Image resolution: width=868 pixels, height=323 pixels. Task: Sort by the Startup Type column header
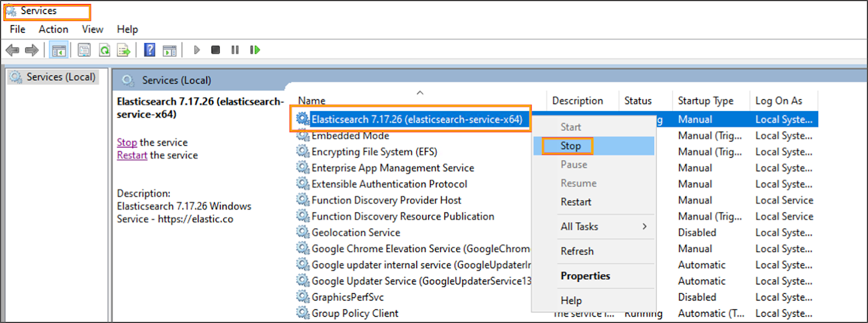click(705, 101)
